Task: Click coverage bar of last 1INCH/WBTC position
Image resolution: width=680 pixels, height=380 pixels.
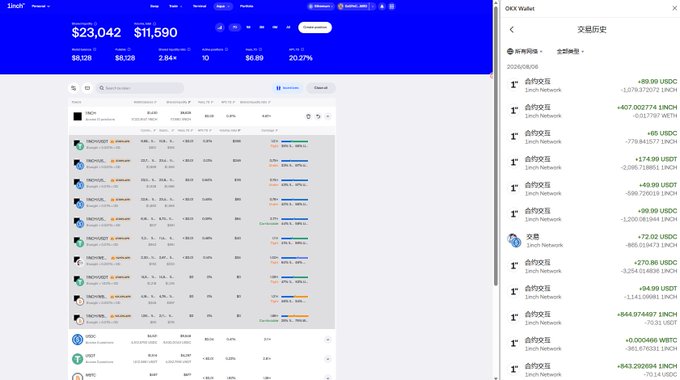Action: (294, 316)
